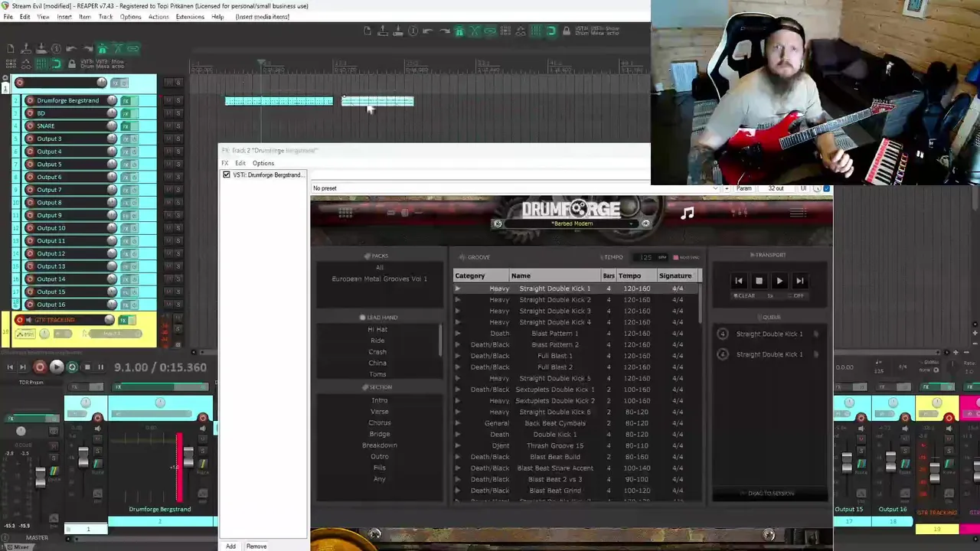The image size is (980, 551).
Task: Preview Full Blast 1 groove arrow
Action: (x=458, y=356)
